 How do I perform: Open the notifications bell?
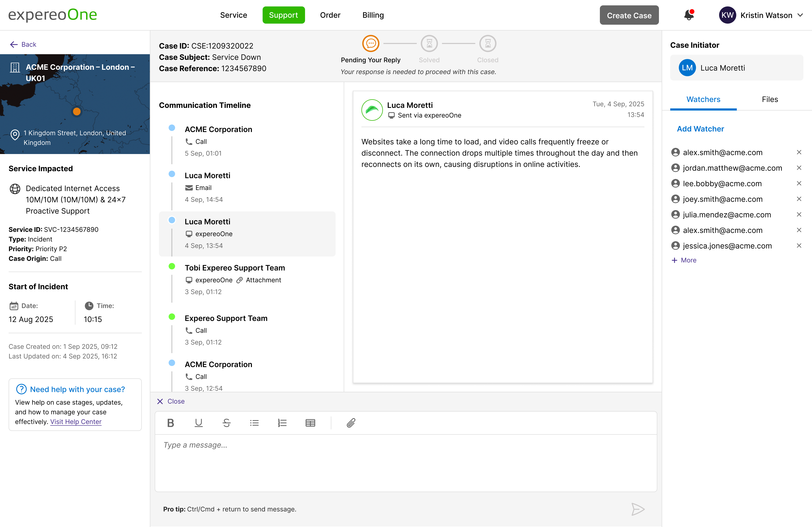[689, 15]
